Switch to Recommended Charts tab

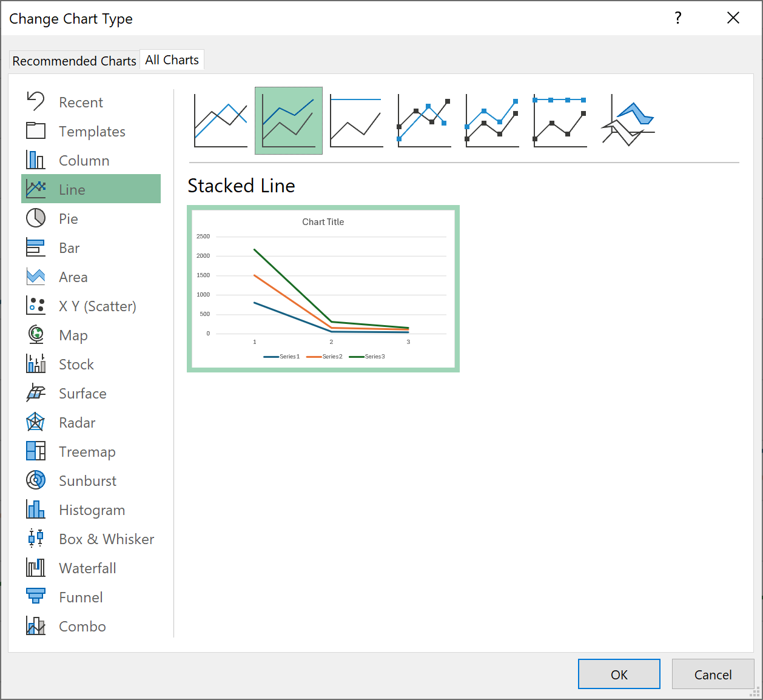click(74, 61)
